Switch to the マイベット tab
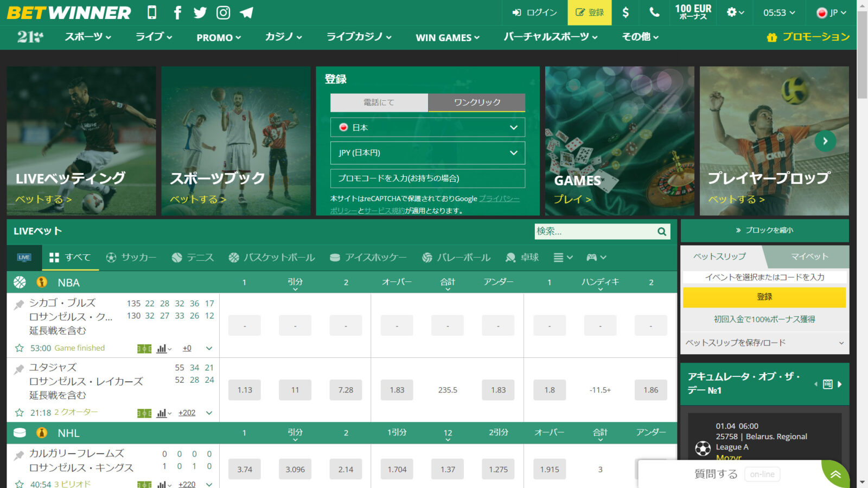868x488 pixels. point(809,256)
